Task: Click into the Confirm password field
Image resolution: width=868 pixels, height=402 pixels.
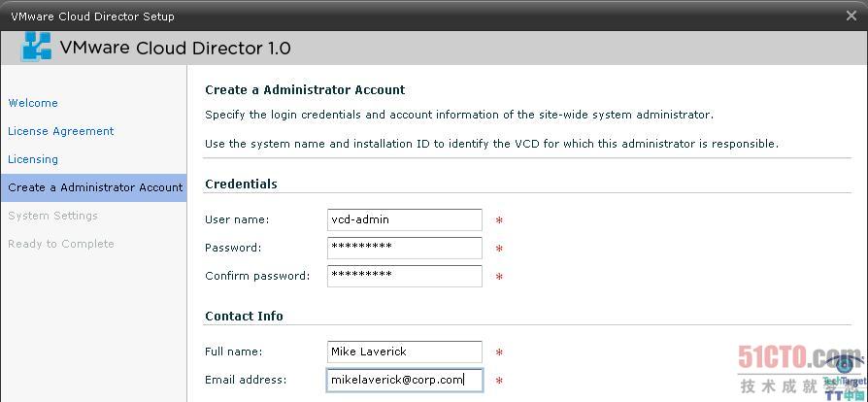Action: coord(405,276)
